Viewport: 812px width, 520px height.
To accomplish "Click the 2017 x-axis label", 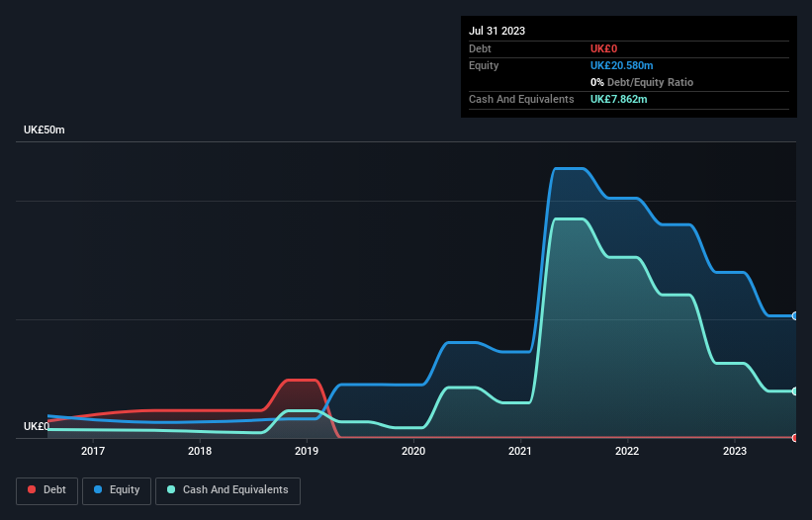I will pos(93,451).
